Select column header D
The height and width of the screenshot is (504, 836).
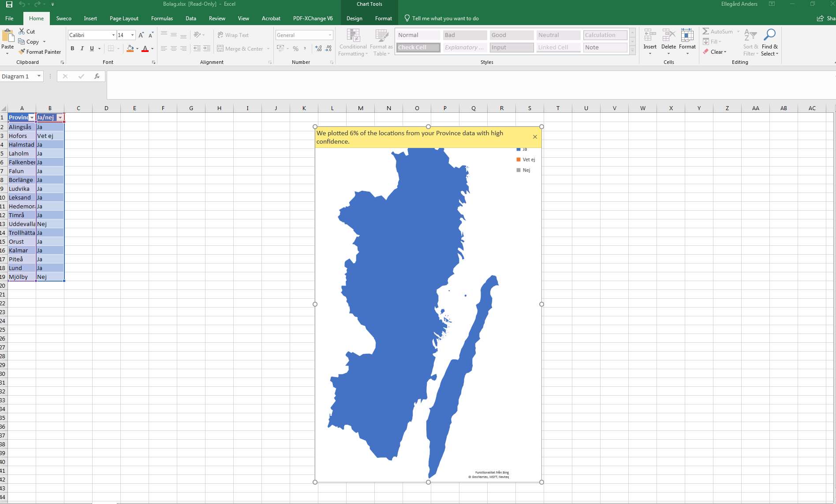point(106,108)
